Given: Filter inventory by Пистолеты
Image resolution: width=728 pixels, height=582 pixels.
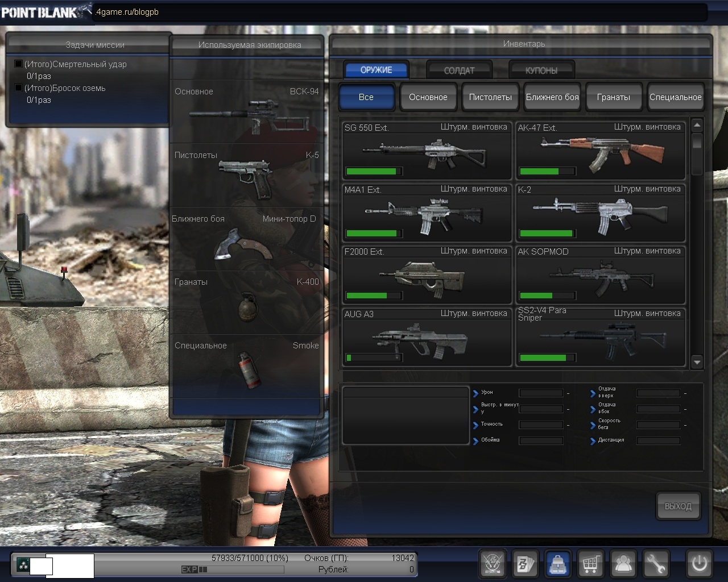Looking at the screenshot, I should coord(490,97).
